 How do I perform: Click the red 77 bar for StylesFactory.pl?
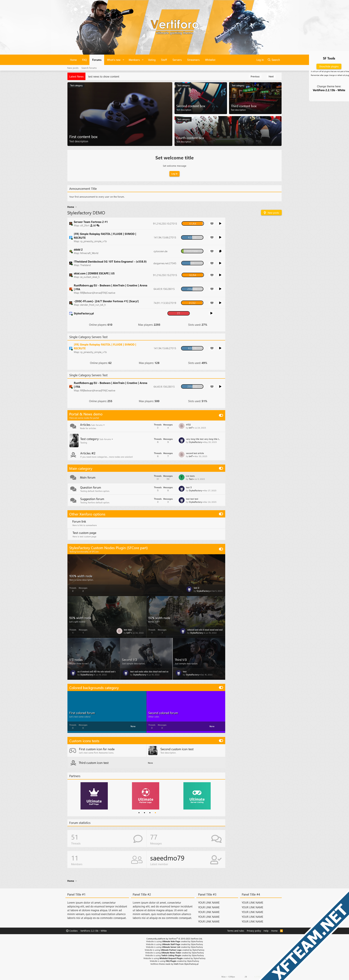pos(179,314)
